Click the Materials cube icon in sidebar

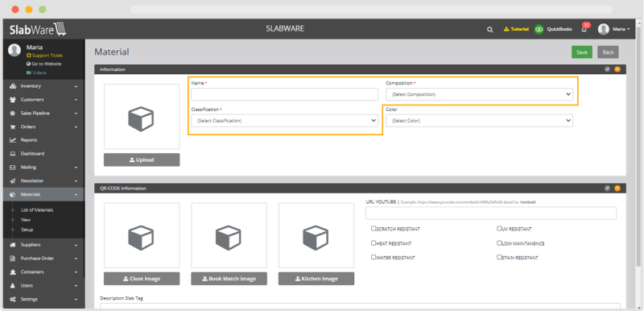pyautogui.click(x=13, y=194)
